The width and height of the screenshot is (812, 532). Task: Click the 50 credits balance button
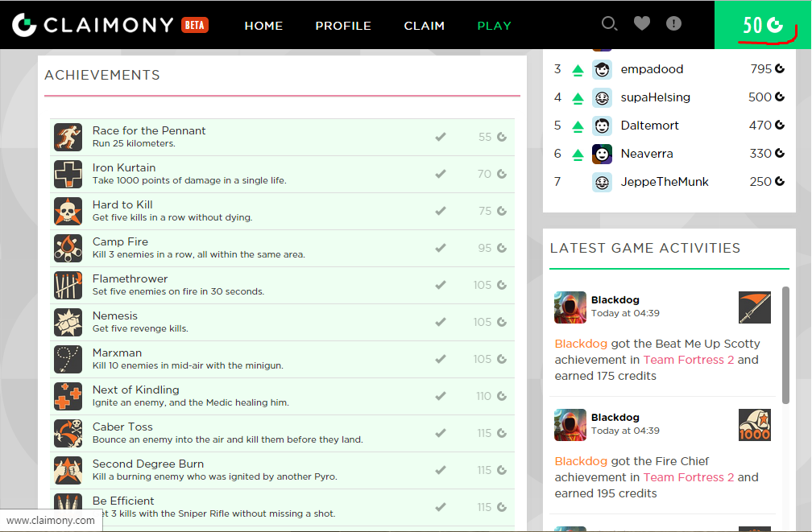[763, 25]
